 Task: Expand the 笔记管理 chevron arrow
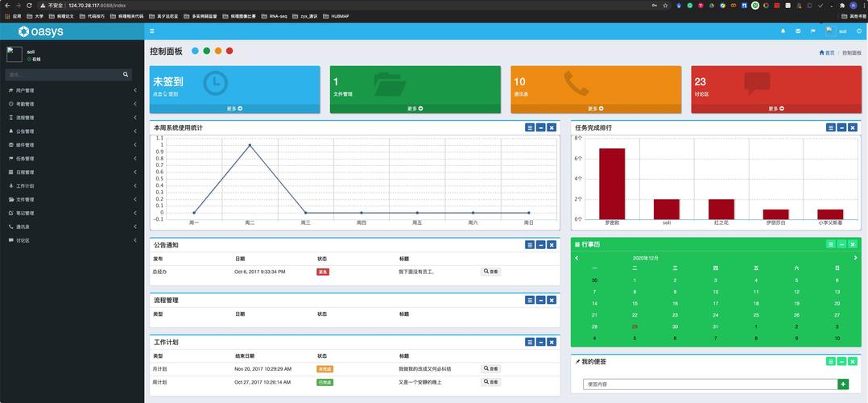(135, 213)
